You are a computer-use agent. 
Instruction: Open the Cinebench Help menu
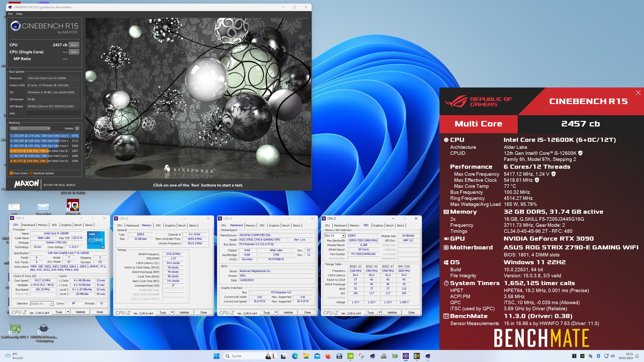[x=19, y=14]
